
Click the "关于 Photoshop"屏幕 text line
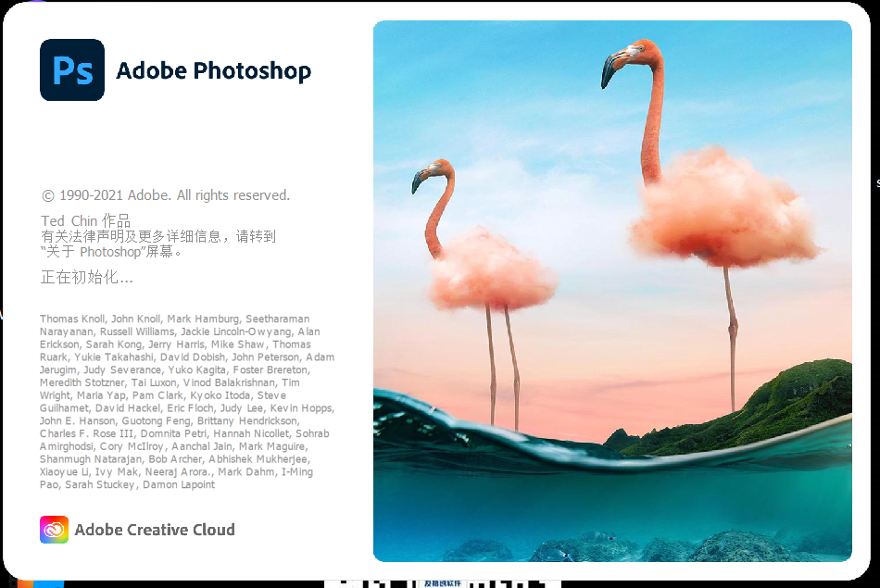point(111,251)
